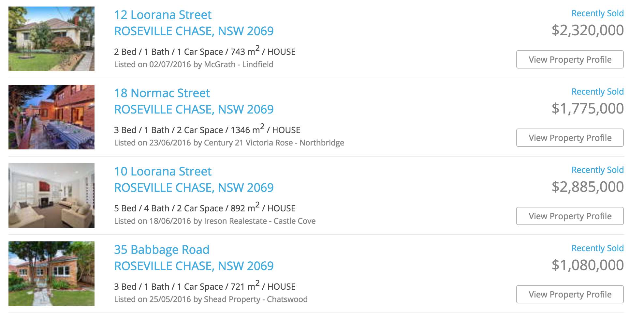Image resolution: width=644 pixels, height=321 pixels.
Task: View Property Profile for 10 Loorana Street
Action: [x=570, y=216]
